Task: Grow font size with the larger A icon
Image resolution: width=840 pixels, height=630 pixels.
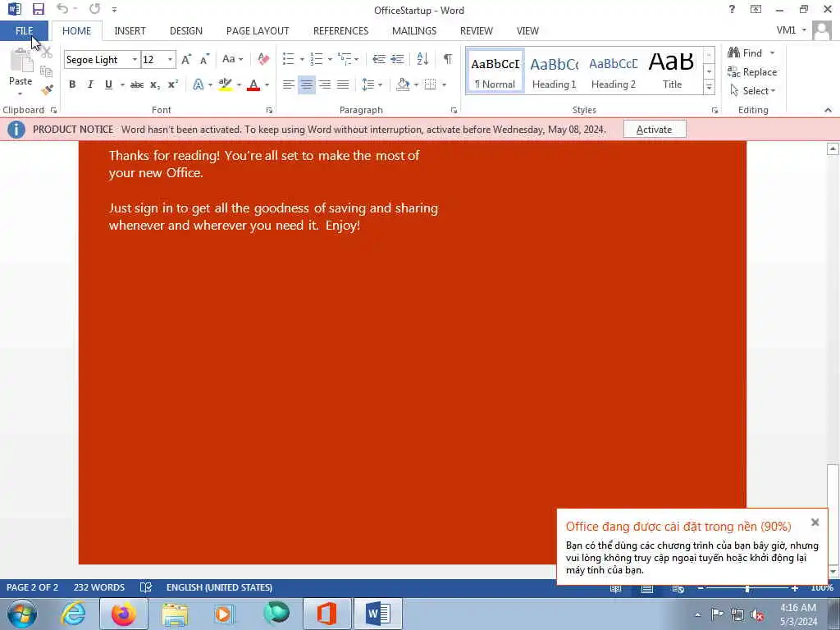Action: 186,59
